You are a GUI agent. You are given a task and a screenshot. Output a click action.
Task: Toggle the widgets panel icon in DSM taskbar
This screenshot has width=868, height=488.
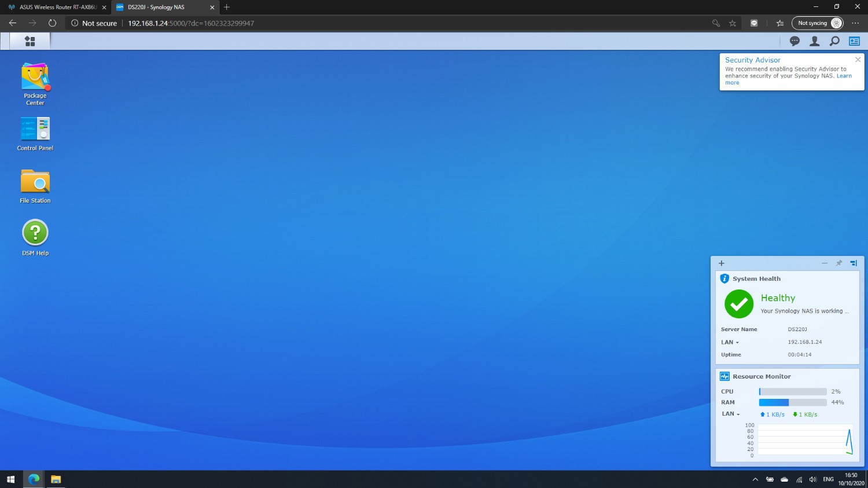(854, 41)
